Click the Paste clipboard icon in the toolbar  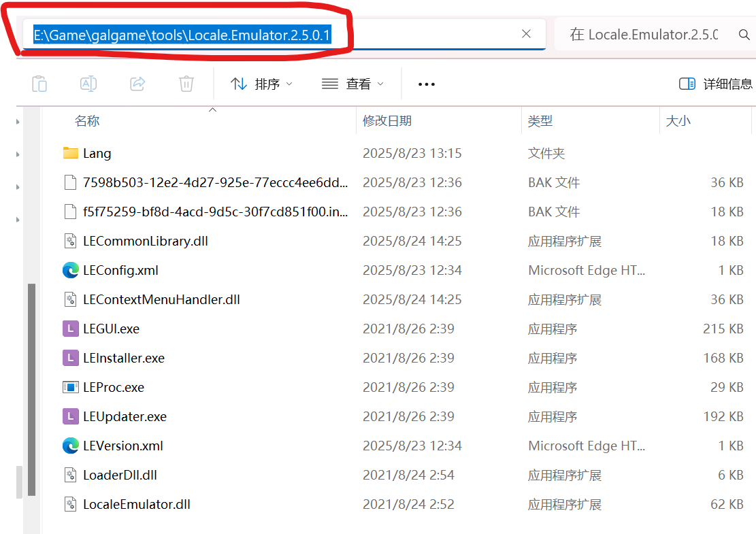coord(39,83)
